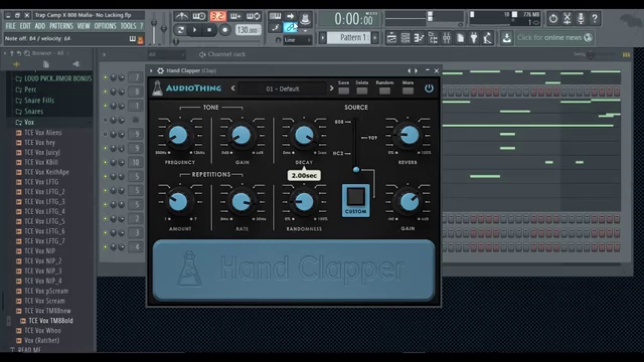Click the Tone FREQUENCY knob

point(178,135)
